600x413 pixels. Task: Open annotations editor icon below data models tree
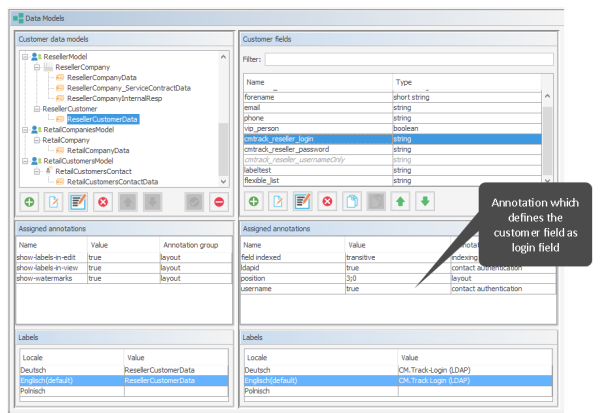pyautogui.click(x=78, y=202)
